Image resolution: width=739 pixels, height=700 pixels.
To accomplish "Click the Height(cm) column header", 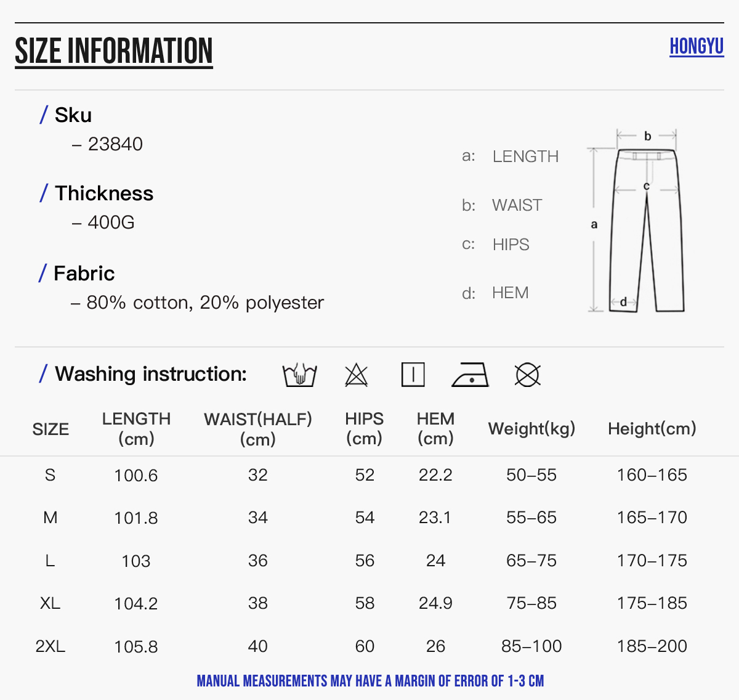I will pos(652,429).
